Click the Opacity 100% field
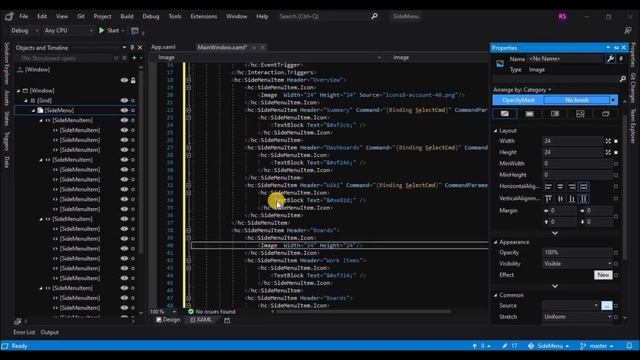This screenshot has height=360, width=640. click(578, 252)
